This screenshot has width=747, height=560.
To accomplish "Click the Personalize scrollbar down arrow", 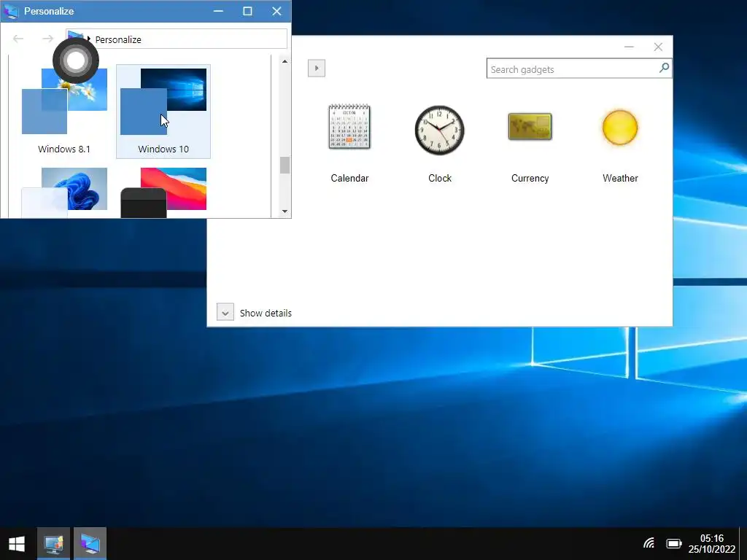I will pos(285,211).
